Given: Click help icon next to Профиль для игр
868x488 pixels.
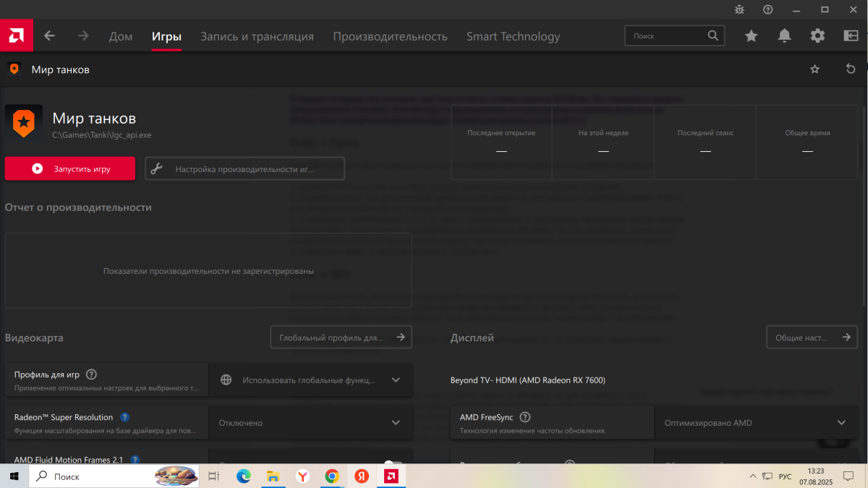Looking at the screenshot, I should tap(91, 374).
